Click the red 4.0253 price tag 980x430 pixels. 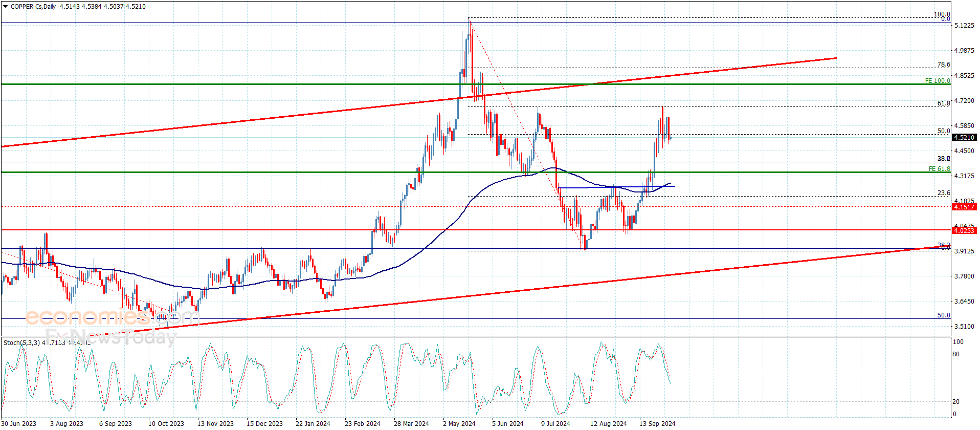pyautogui.click(x=964, y=230)
